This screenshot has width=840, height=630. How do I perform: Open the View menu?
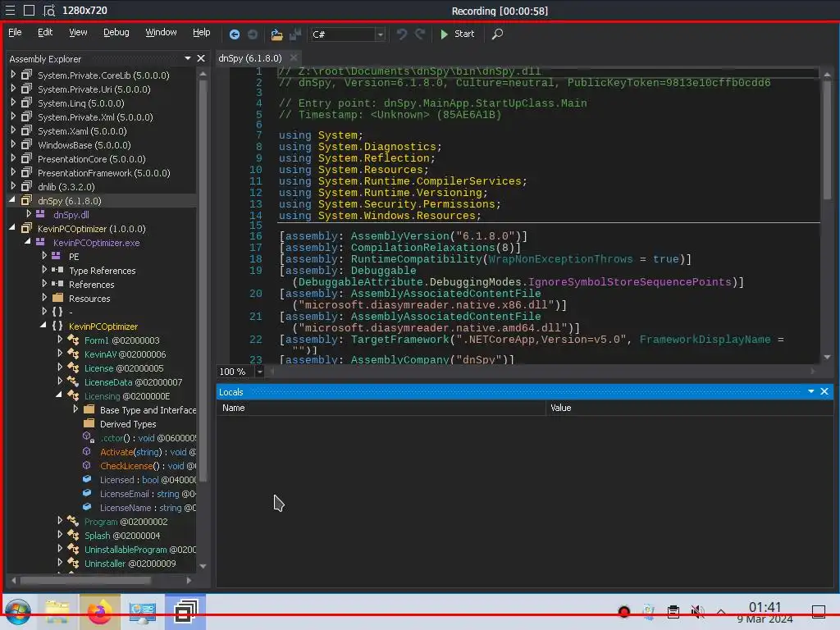point(78,32)
